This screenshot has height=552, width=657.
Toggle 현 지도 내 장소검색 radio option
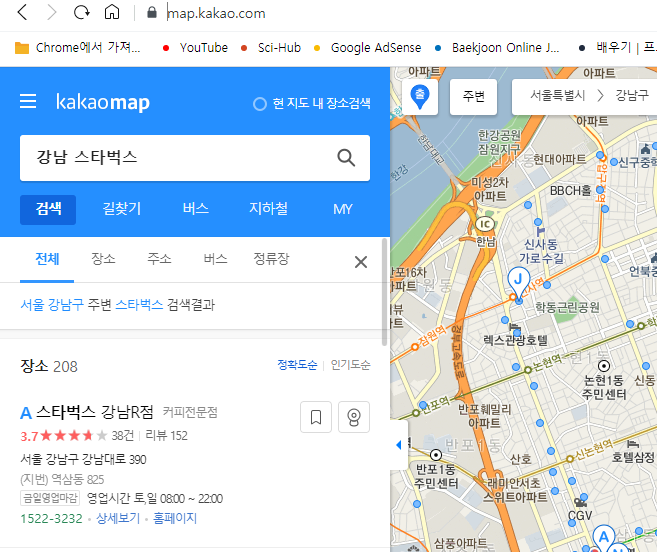click(312, 103)
